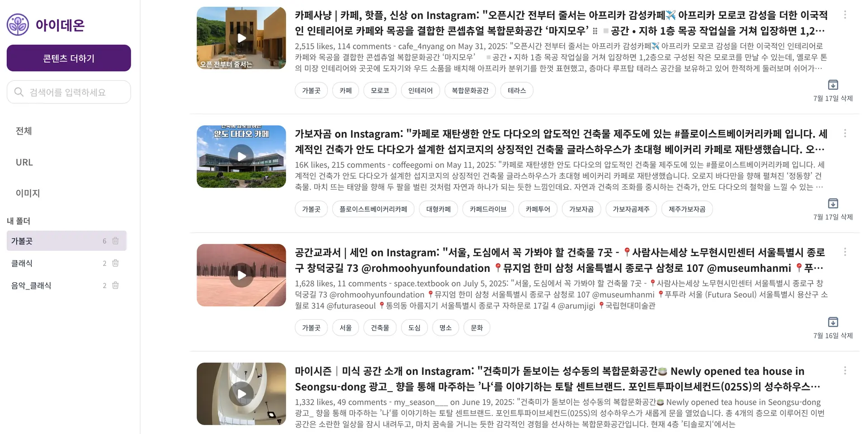Click the 아이데온 logo icon
The height and width of the screenshot is (434, 868).
point(18,24)
